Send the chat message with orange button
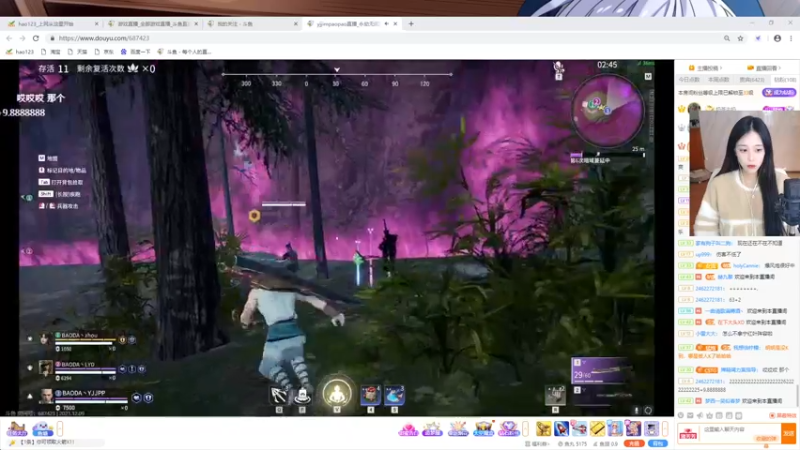800x450 pixels. click(x=788, y=433)
